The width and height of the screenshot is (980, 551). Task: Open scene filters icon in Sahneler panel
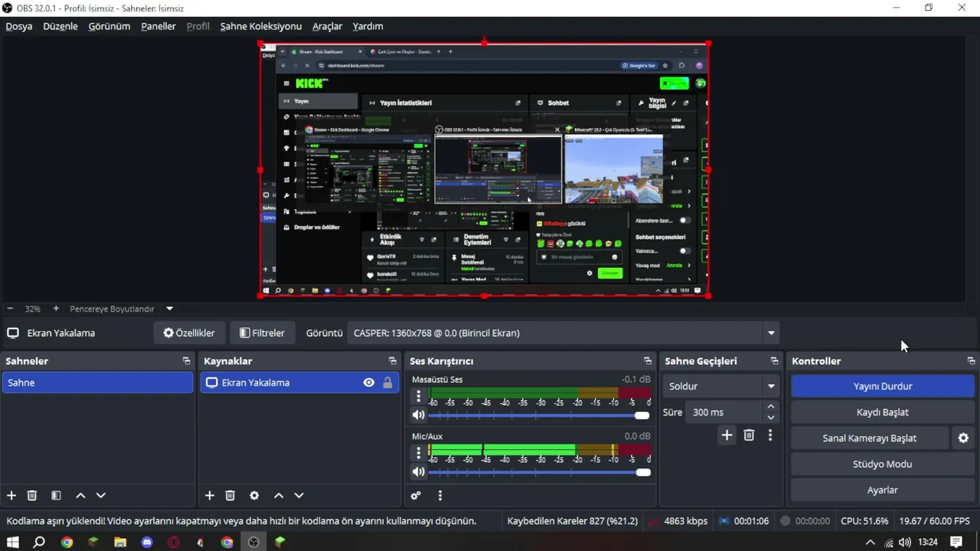point(56,496)
